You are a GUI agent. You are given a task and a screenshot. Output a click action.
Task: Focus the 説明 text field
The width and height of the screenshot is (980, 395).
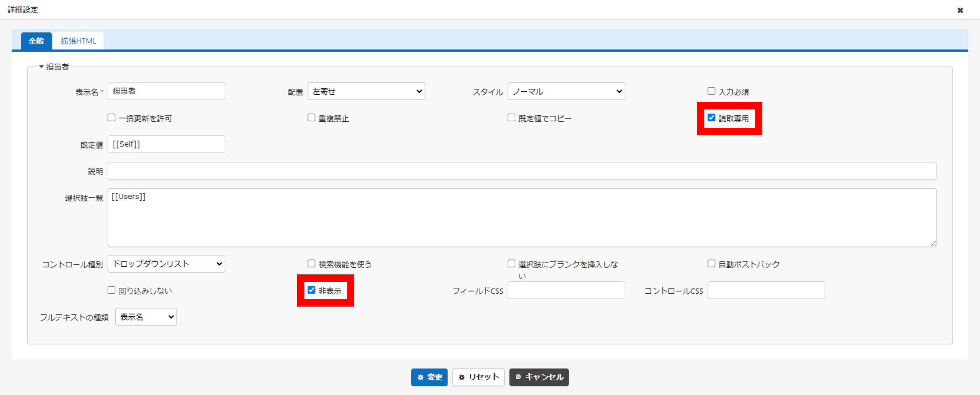click(x=522, y=171)
